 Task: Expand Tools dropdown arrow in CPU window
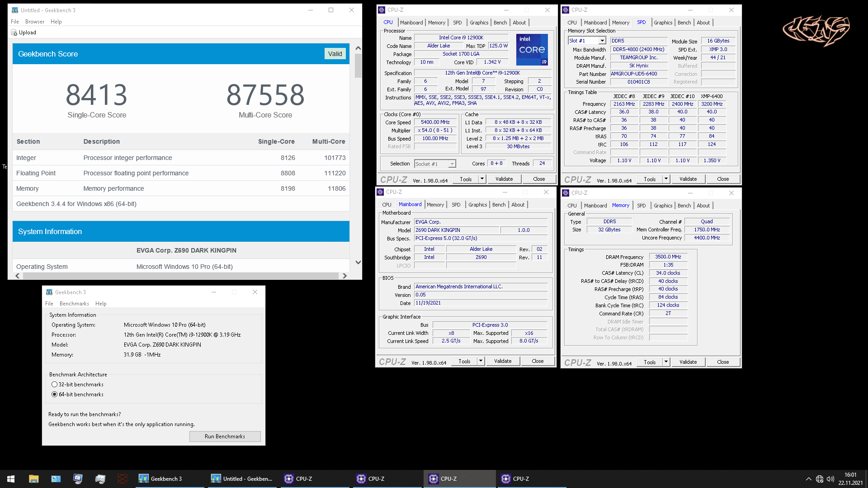pyautogui.click(x=482, y=179)
